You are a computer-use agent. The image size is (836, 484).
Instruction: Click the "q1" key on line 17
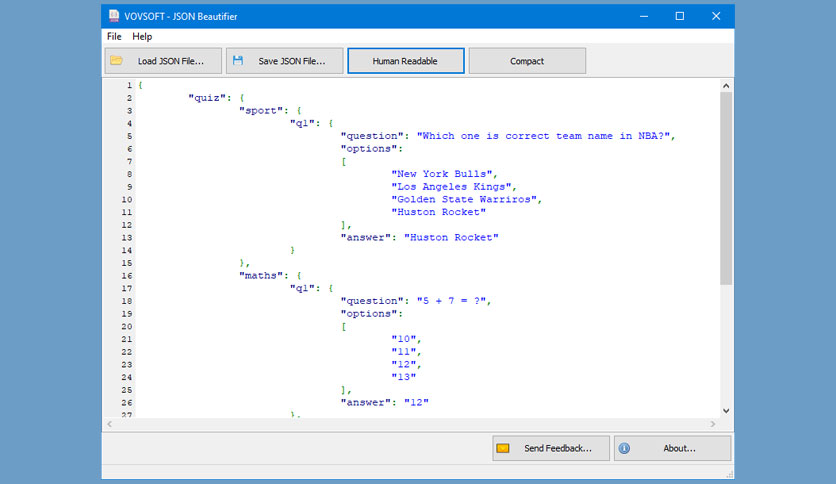coord(302,288)
